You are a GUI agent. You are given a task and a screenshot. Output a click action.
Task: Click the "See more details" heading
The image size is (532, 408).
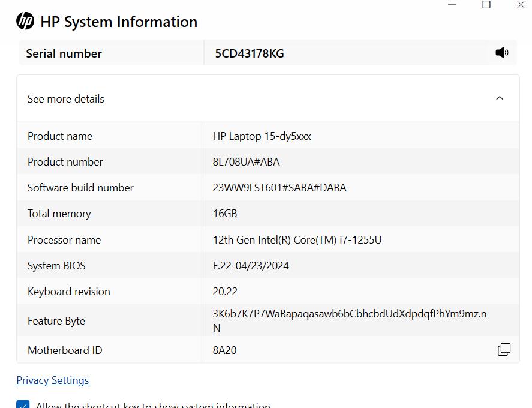[66, 99]
